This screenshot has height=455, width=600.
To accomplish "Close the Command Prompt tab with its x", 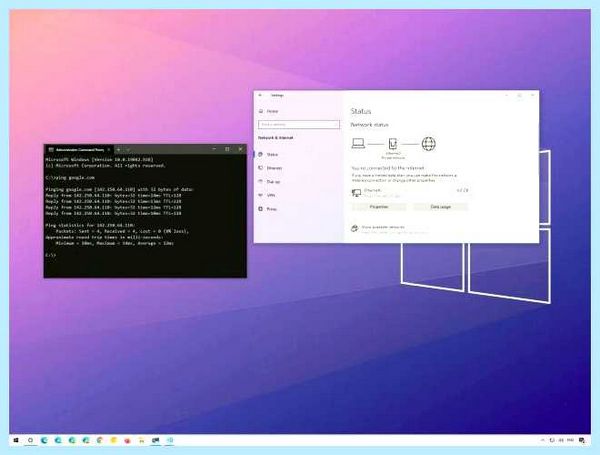I will (x=109, y=150).
